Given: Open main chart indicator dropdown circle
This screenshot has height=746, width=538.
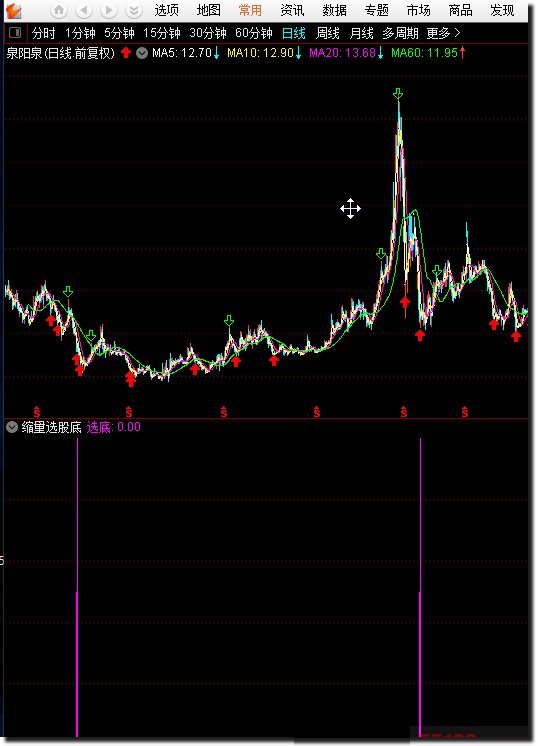Looking at the screenshot, I should (142, 53).
